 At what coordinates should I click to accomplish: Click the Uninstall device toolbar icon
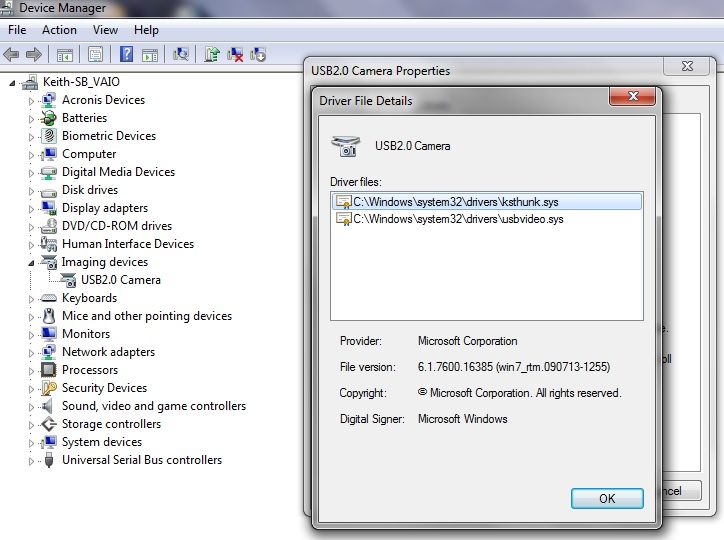click(235, 54)
